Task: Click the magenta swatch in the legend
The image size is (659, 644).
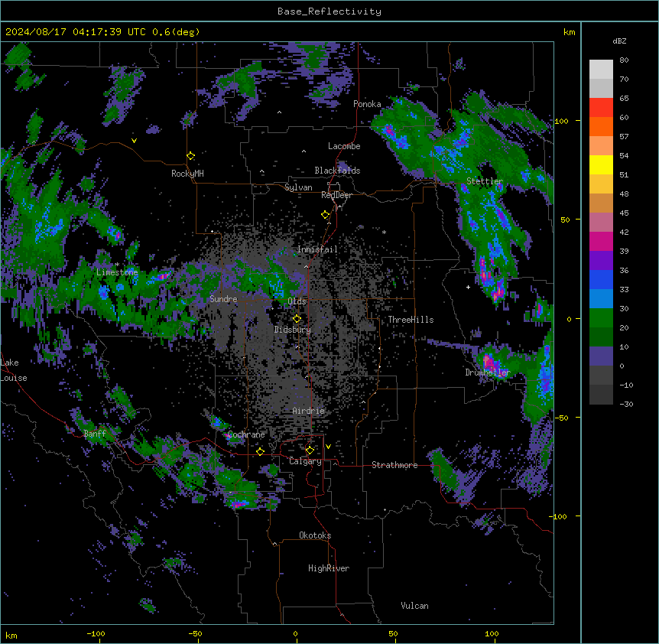Action: 601,241
